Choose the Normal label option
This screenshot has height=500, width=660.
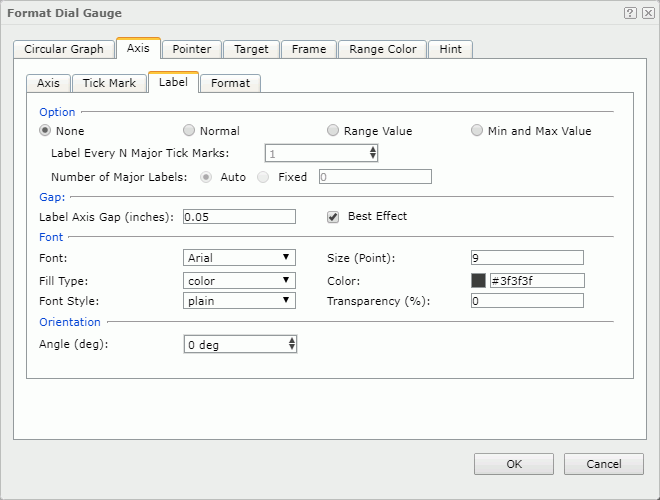tap(189, 130)
